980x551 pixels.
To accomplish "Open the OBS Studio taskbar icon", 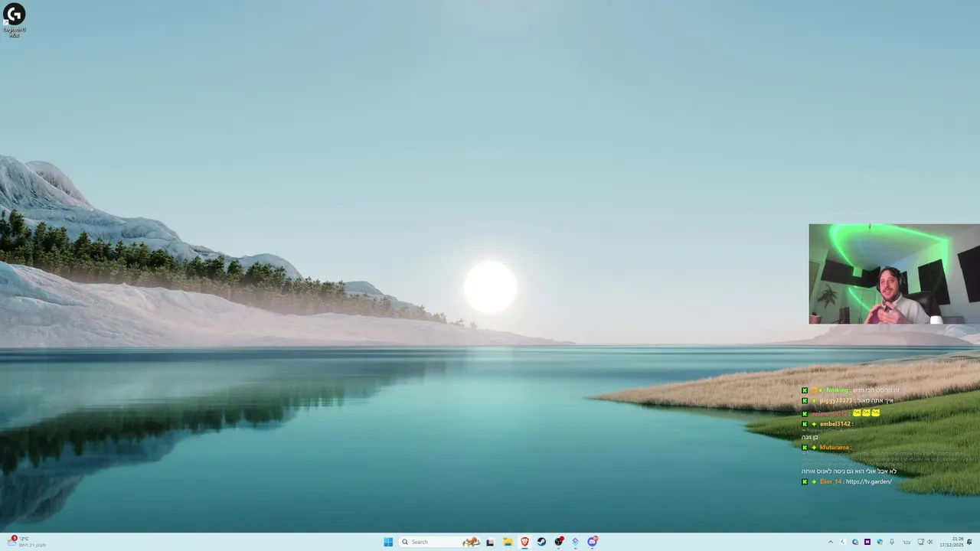I will [x=559, y=542].
